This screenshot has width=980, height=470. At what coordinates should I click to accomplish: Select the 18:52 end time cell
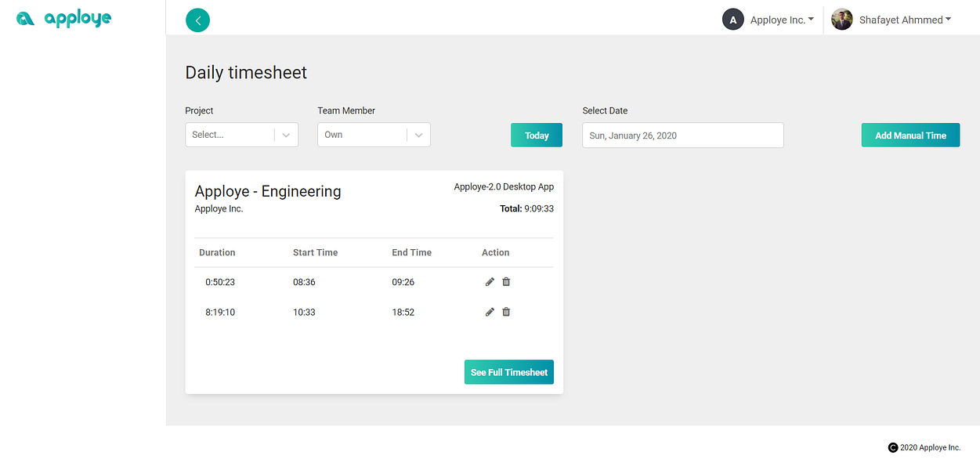point(403,312)
